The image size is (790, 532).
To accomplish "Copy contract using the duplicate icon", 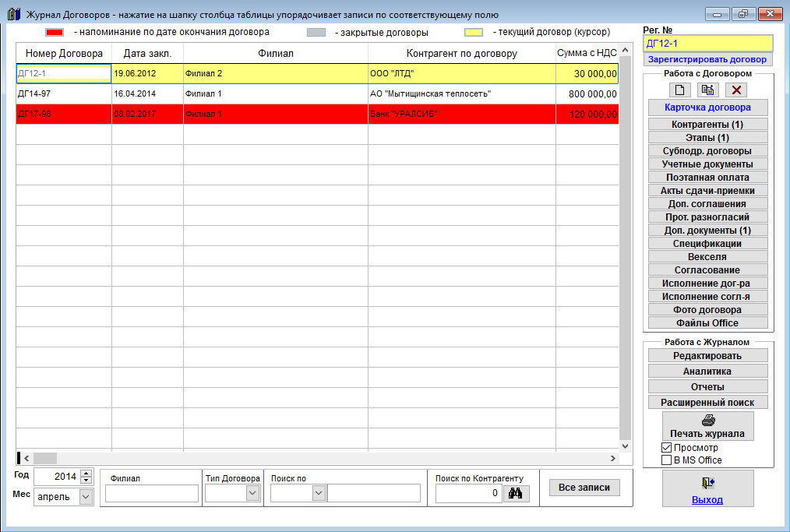I will pos(708,90).
